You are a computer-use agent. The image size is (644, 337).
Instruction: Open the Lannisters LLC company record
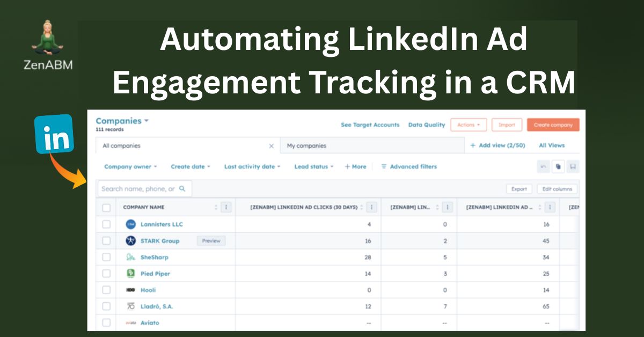point(162,224)
